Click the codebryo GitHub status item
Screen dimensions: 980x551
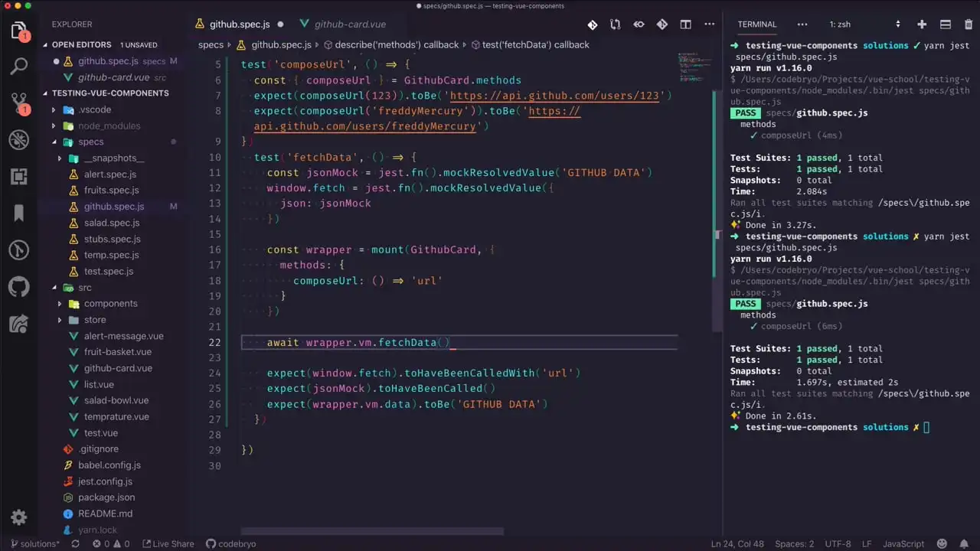coord(231,544)
